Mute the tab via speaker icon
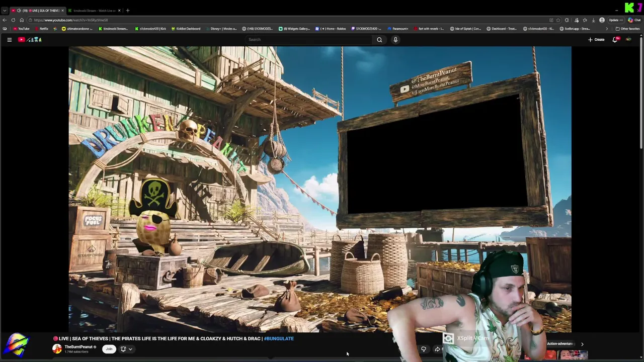 click(x=19, y=11)
